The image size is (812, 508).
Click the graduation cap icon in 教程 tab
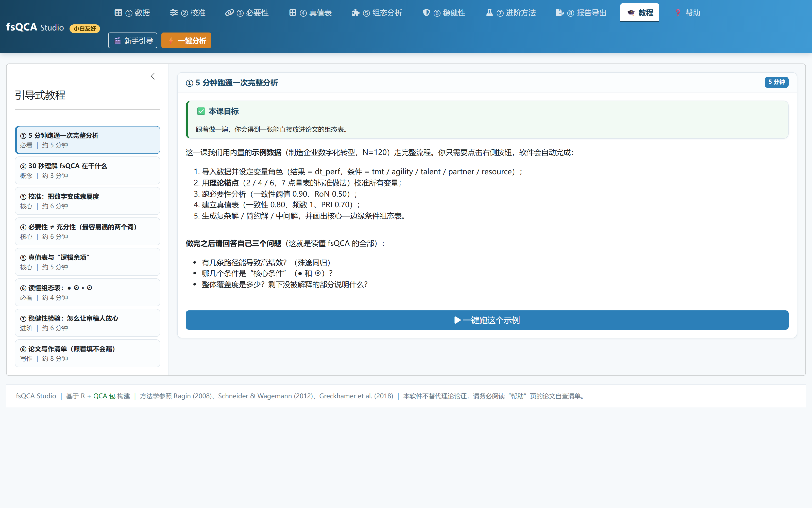[x=631, y=13]
